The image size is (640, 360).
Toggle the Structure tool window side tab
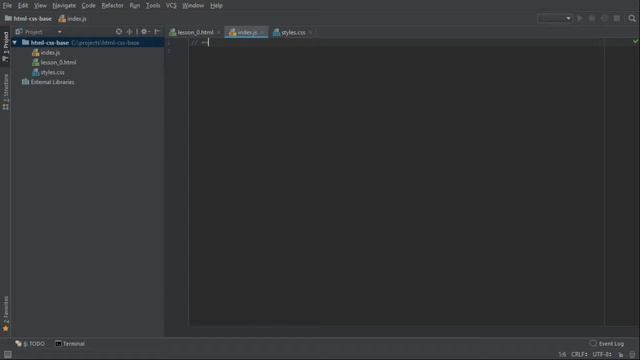click(6, 92)
